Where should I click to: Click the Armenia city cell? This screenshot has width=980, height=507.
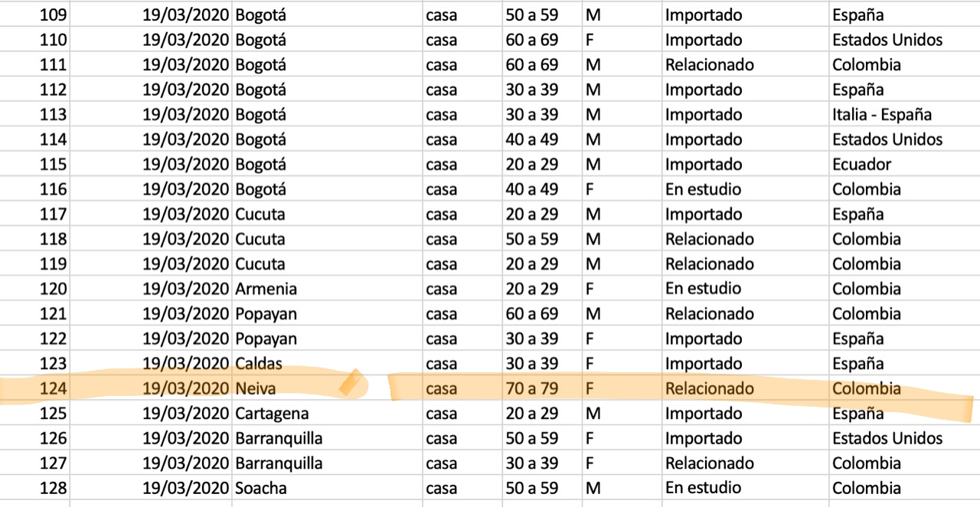[x=327, y=289]
